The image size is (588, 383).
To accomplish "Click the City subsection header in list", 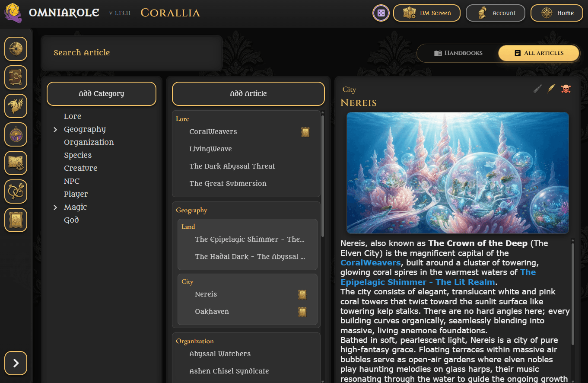I will tap(187, 282).
